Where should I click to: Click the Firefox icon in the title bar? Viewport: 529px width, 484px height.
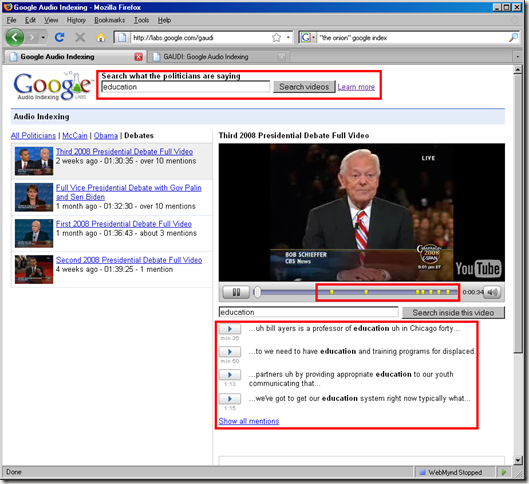tap(8, 7)
